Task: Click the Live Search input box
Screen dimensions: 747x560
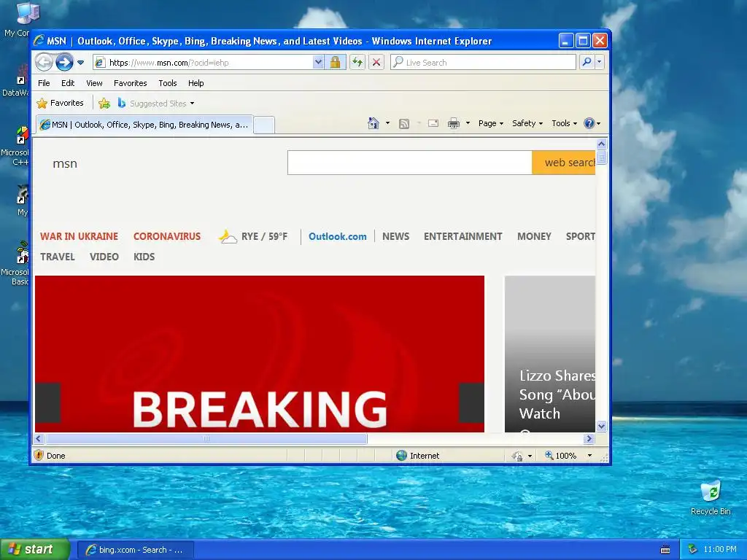Action: 483,63
